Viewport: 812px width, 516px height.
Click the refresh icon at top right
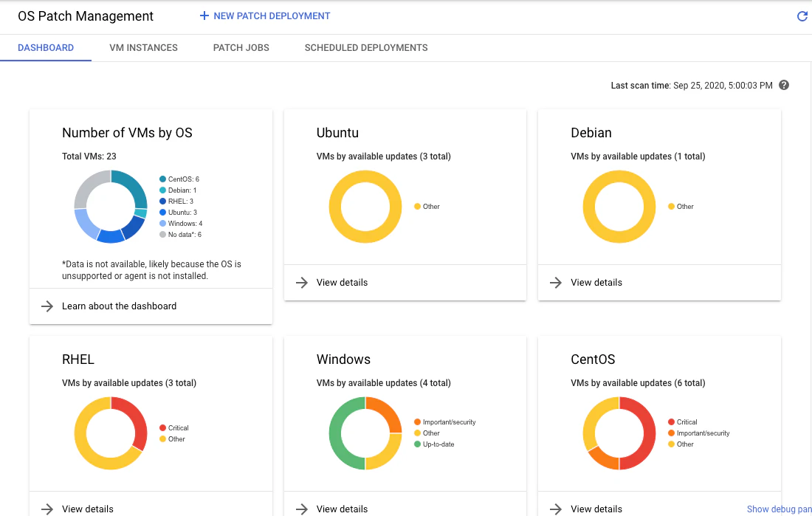click(x=802, y=16)
